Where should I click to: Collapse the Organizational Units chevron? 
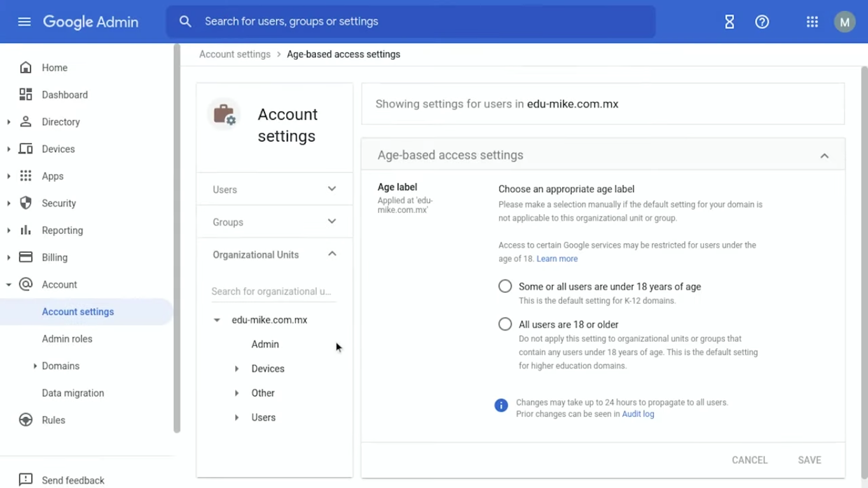coord(332,254)
